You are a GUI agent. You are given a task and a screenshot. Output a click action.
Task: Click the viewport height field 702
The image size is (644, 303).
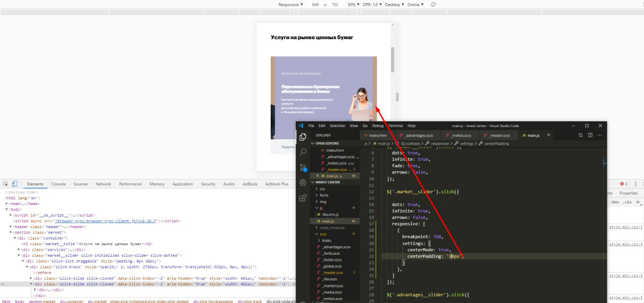click(x=335, y=5)
